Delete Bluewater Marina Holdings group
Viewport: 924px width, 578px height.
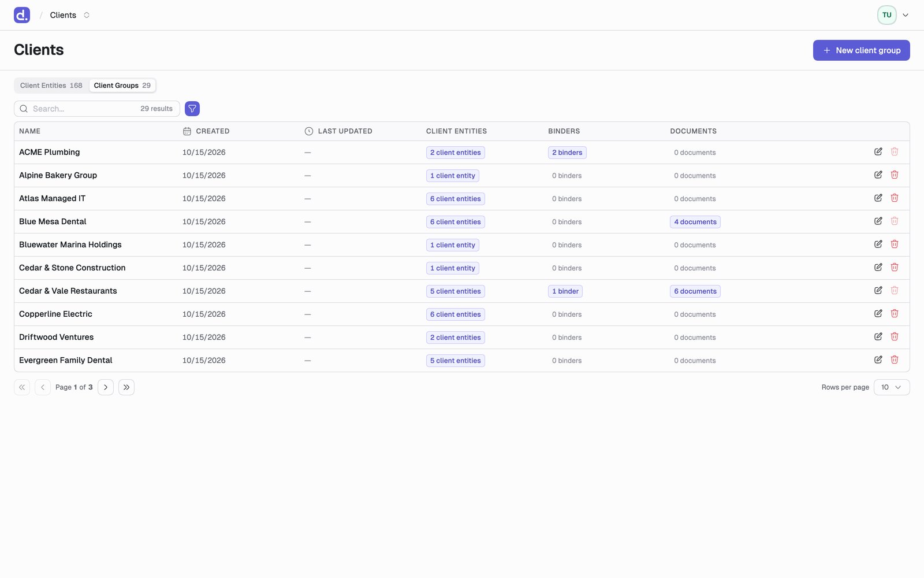[x=894, y=244]
